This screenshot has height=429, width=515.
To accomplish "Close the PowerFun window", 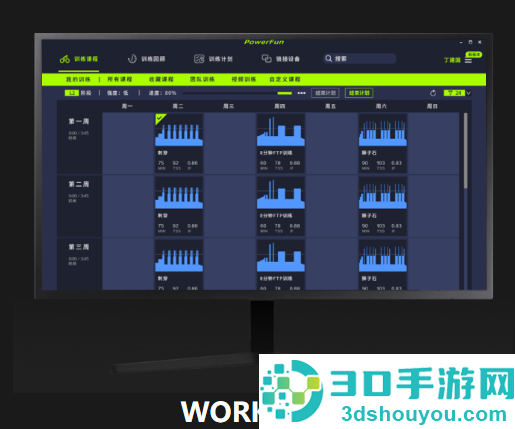I will (480, 42).
